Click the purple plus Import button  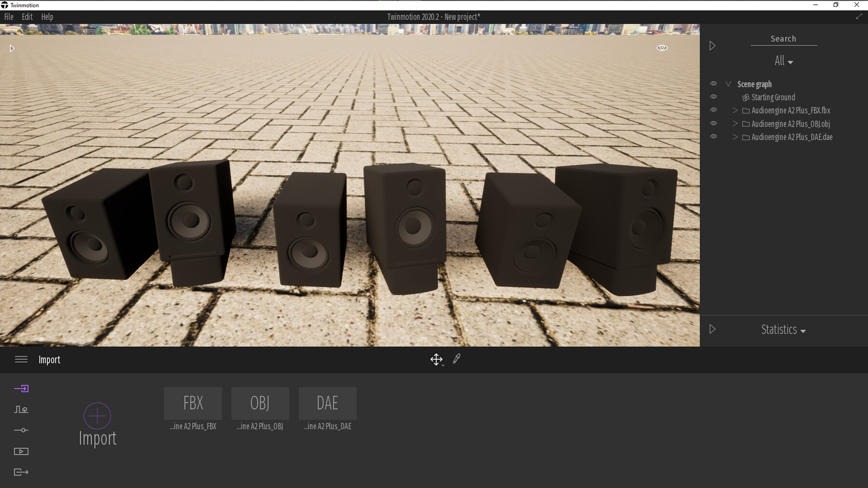tap(97, 415)
